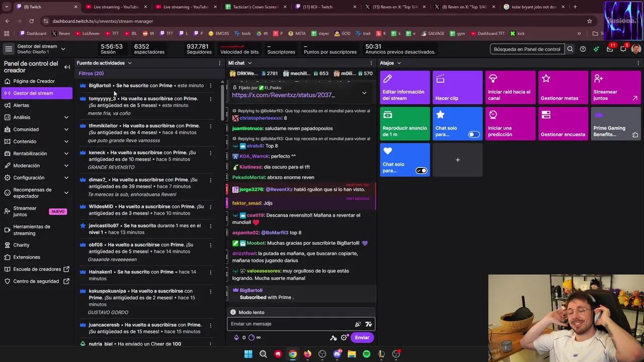Click the Bits diamond icon below chat
Viewport: 644px width, 362px height.
pyautogui.click(x=236, y=338)
